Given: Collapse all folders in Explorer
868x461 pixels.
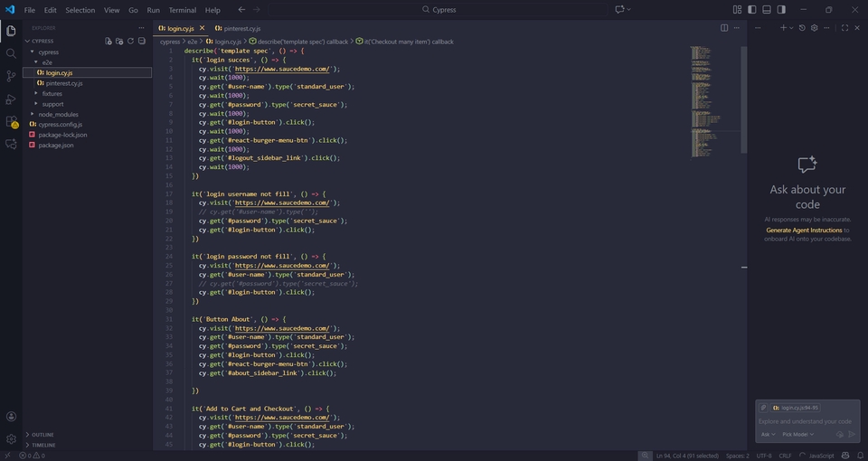Looking at the screenshot, I should coord(142,41).
